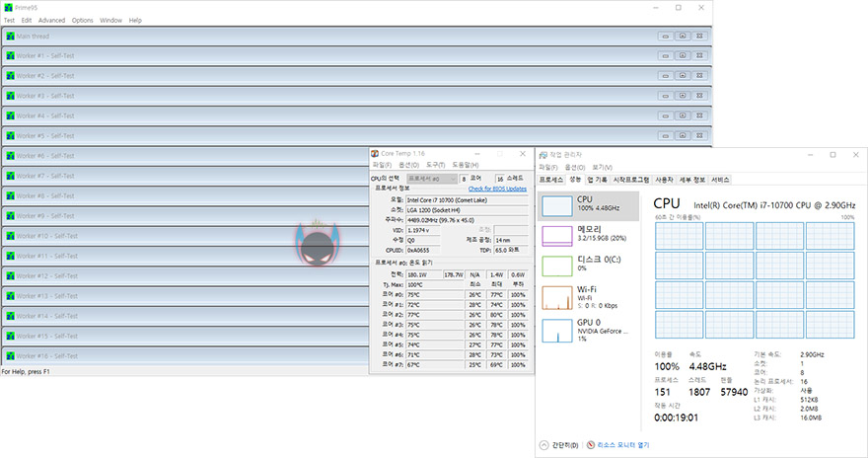Click the 4489.02MHz frequency field

point(467,220)
